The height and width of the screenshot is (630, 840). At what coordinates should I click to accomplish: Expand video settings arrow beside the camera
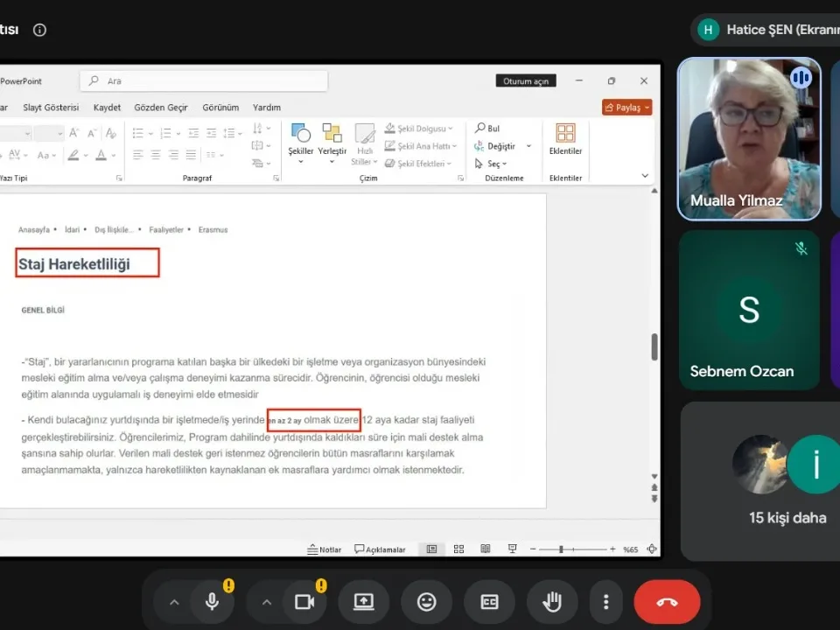(x=267, y=602)
